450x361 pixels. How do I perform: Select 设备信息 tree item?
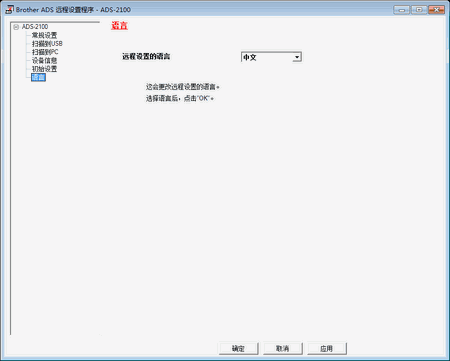(x=44, y=61)
